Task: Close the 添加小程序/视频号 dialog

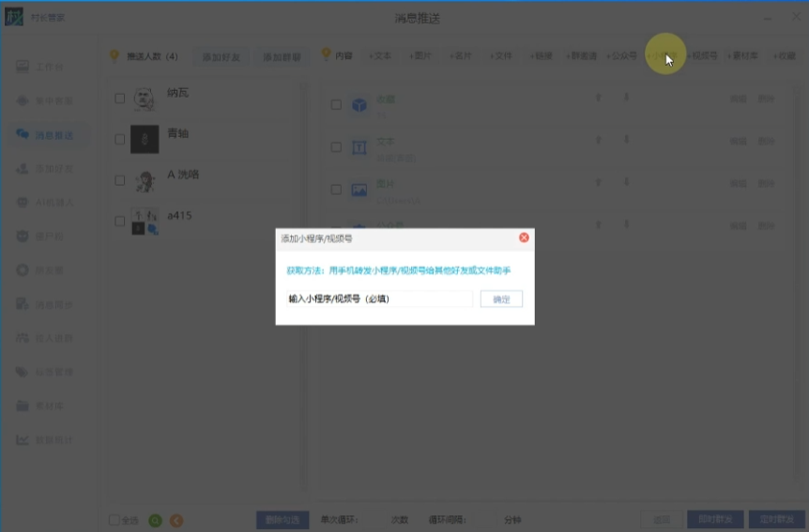Action: 524,237
